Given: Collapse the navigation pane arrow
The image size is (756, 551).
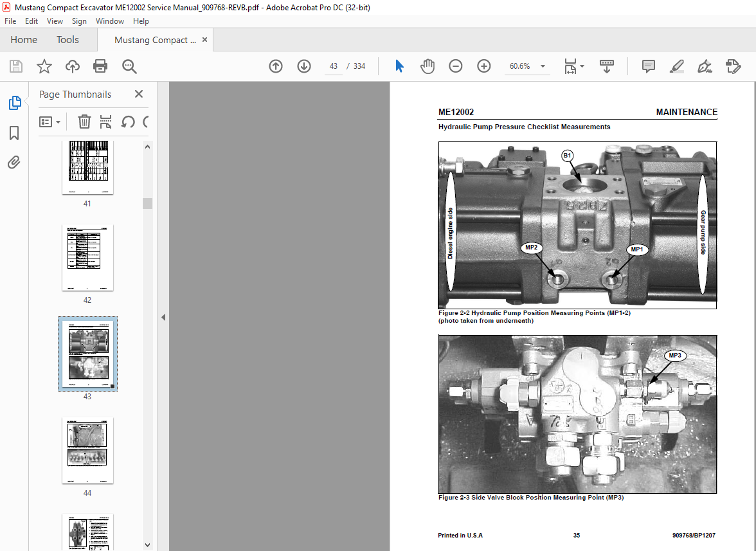Looking at the screenshot, I should 163,317.
